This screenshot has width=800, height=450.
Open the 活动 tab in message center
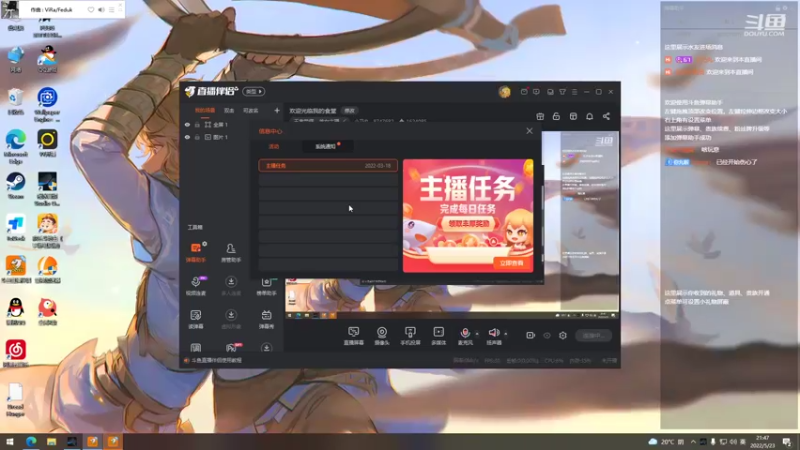click(274, 146)
